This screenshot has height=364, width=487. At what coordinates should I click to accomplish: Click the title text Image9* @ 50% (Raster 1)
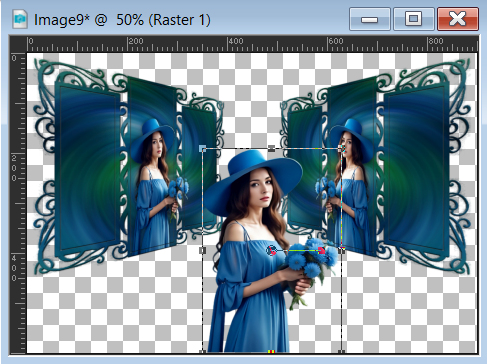click(122, 20)
